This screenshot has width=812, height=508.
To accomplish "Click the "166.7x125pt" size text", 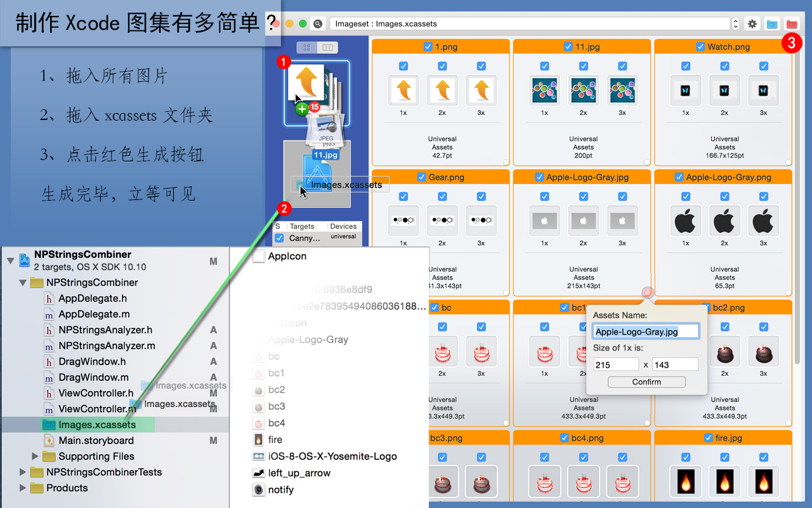I will [x=724, y=156].
